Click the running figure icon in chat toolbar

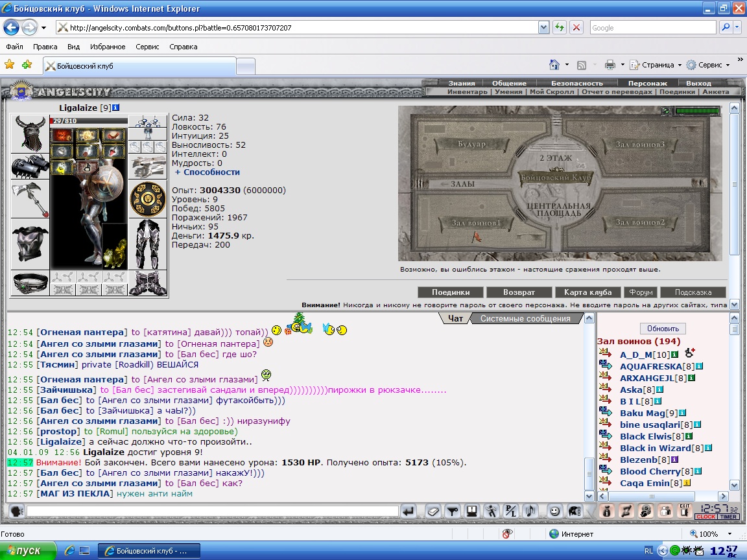pyautogui.click(x=491, y=511)
